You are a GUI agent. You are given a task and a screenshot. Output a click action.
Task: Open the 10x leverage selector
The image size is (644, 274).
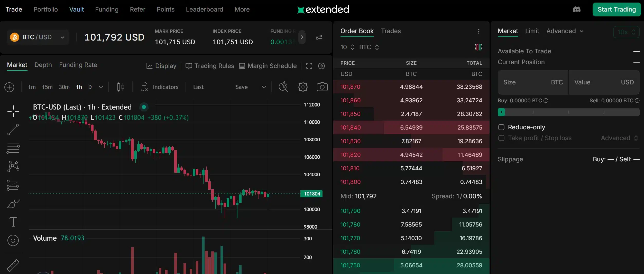[626, 32]
